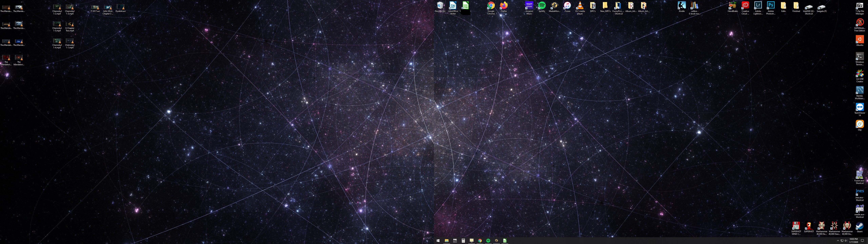Open the Finished folder
Screen dimensions: 868x244
[796, 7]
